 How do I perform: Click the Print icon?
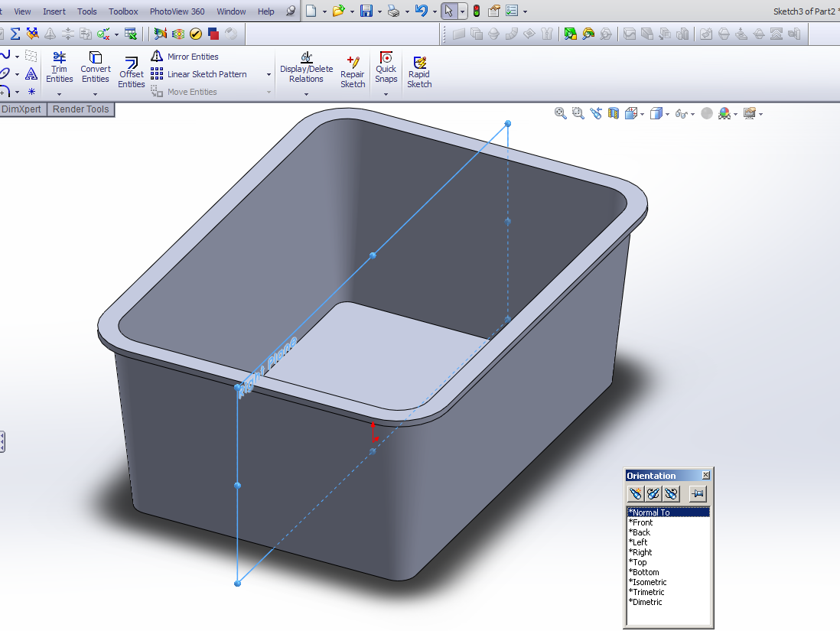393,11
